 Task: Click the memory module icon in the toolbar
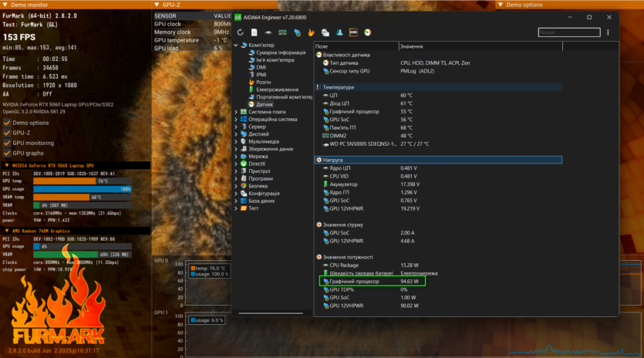coord(283,32)
